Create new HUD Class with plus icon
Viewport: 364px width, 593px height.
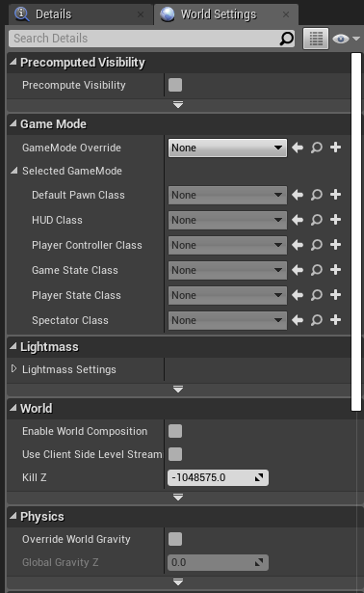335,219
